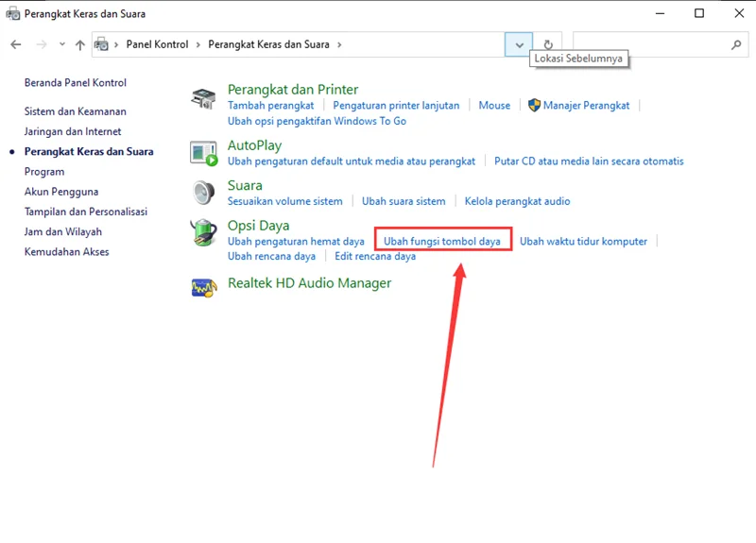756x543 pixels.
Task: Click the Realtek HD Audio Manager icon
Action: (203, 288)
